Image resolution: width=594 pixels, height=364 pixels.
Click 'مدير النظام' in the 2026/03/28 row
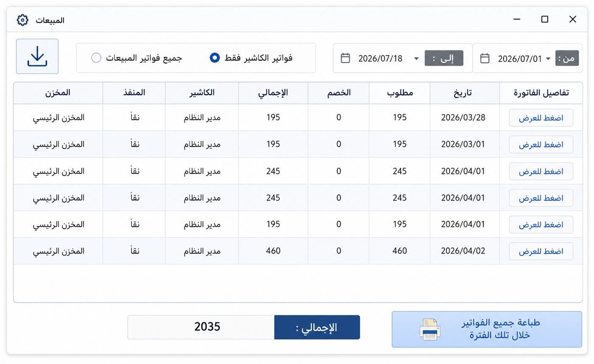click(202, 118)
